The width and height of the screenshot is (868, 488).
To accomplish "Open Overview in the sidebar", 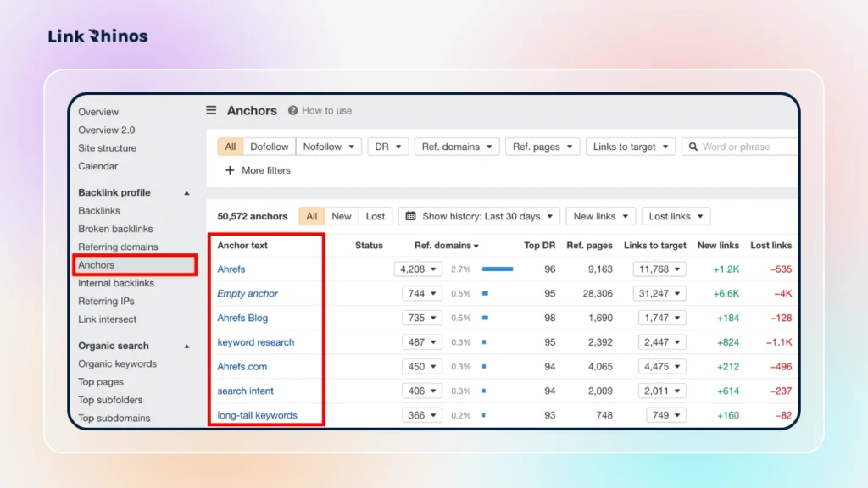I will click(x=98, y=112).
